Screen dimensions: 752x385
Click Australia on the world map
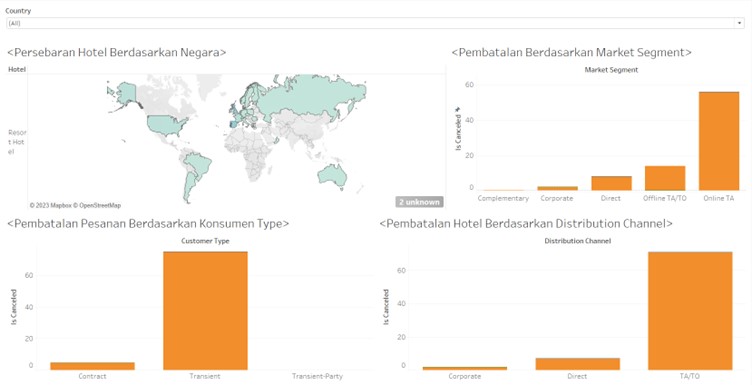[x=333, y=175]
